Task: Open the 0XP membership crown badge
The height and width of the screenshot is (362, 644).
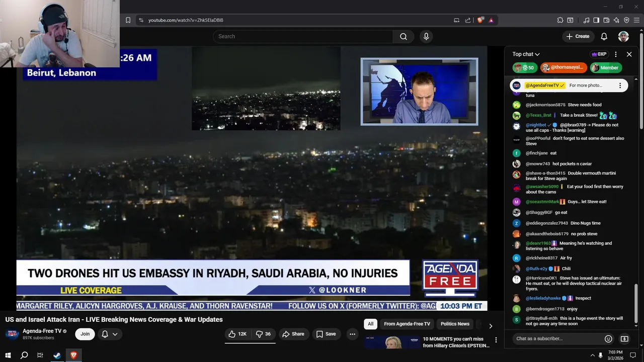Action: click(x=599, y=54)
